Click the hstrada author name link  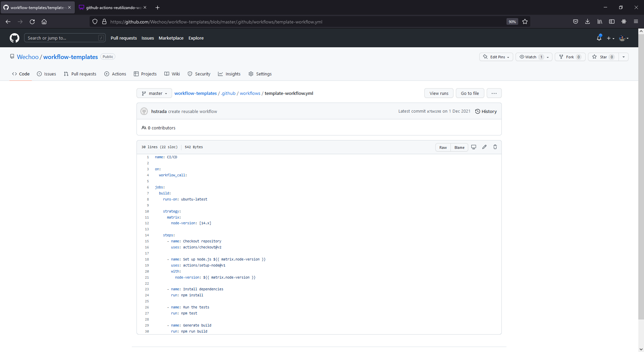(x=159, y=112)
